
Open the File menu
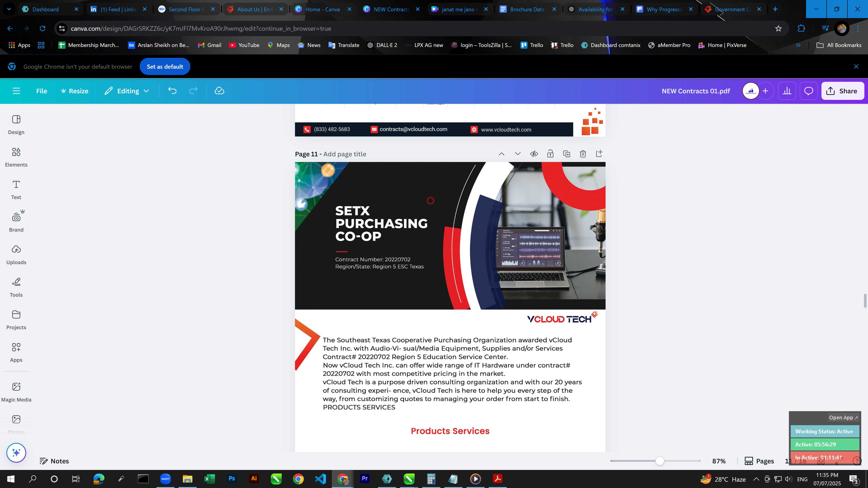coord(41,91)
